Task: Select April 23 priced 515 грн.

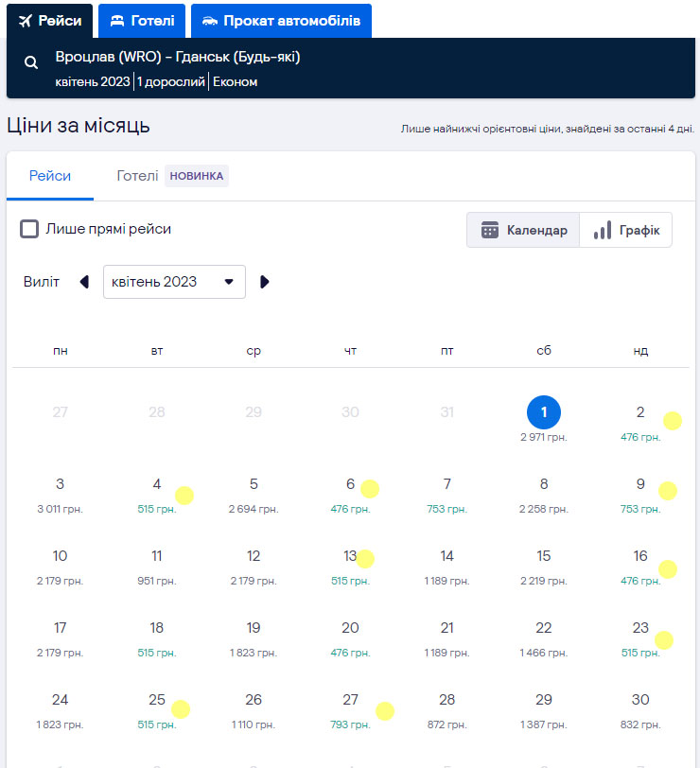Action: pos(640,638)
